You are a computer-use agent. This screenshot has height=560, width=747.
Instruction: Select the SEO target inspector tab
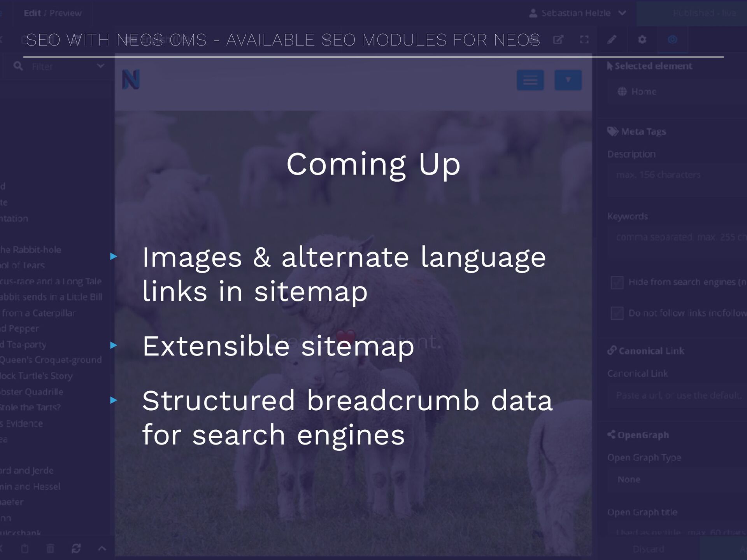click(672, 39)
